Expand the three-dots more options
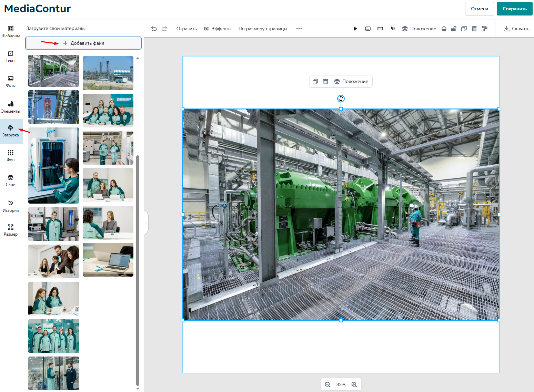Viewport: 534px width, 392px height. 299,29
